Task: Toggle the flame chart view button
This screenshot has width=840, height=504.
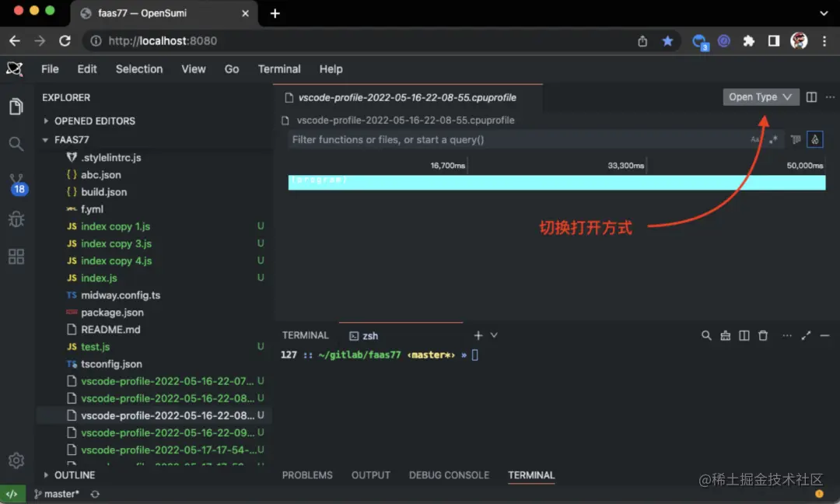Action: click(815, 139)
